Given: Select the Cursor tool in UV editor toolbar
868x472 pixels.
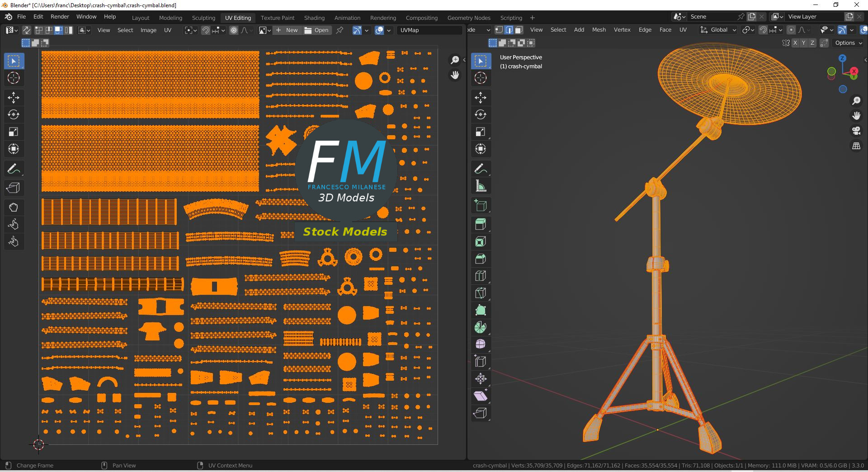Looking at the screenshot, I should pyautogui.click(x=14, y=78).
